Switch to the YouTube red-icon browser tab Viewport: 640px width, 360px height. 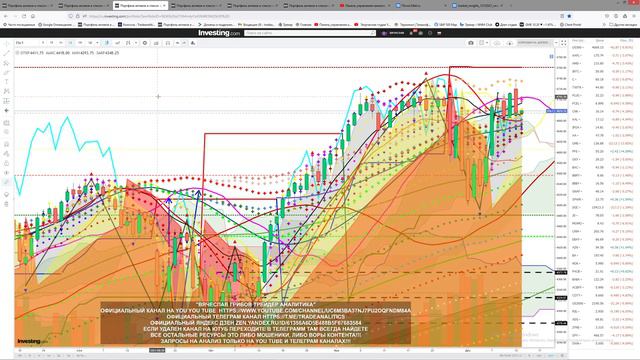pos(364,6)
